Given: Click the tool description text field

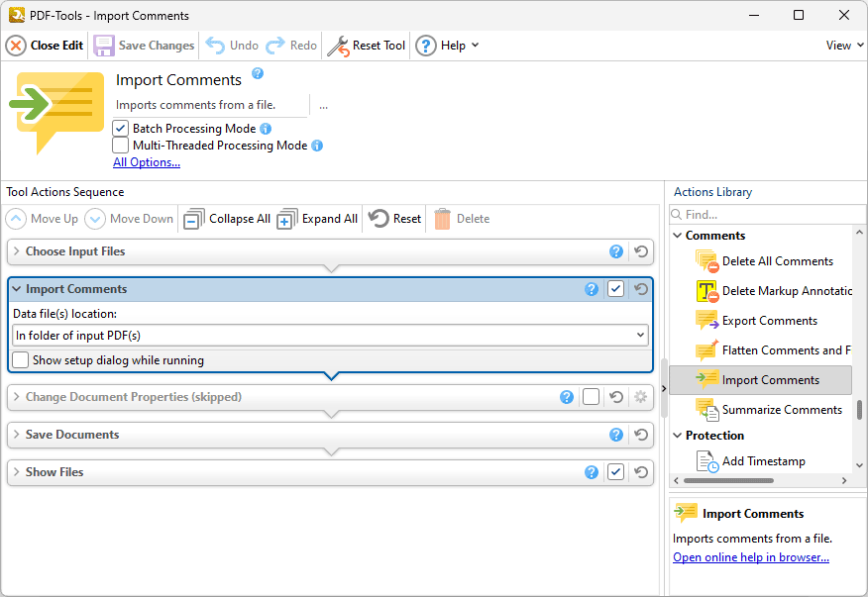Looking at the screenshot, I should point(210,105).
